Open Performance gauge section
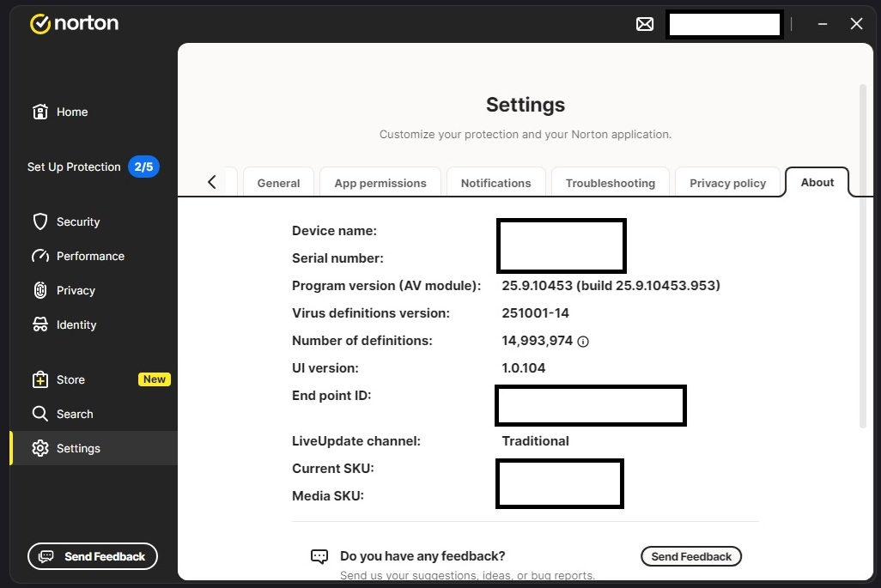 pos(89,256)
